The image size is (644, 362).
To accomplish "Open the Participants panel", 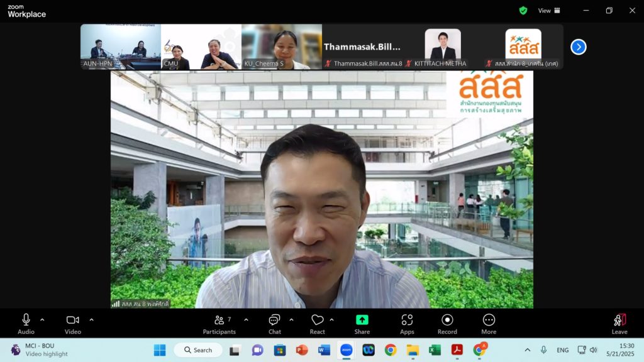I will point(219,323).
